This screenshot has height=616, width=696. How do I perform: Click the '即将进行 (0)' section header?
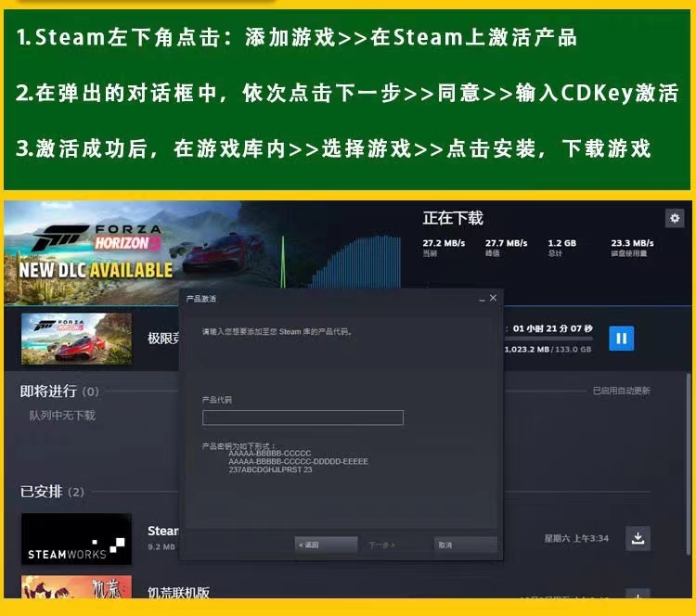click(x=59, y=391)
